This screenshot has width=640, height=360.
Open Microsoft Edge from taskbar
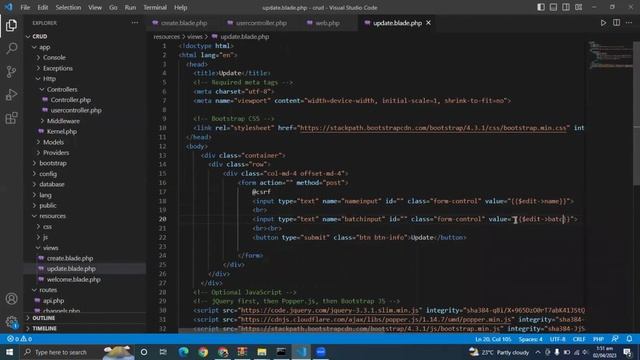tap(184, 352)
